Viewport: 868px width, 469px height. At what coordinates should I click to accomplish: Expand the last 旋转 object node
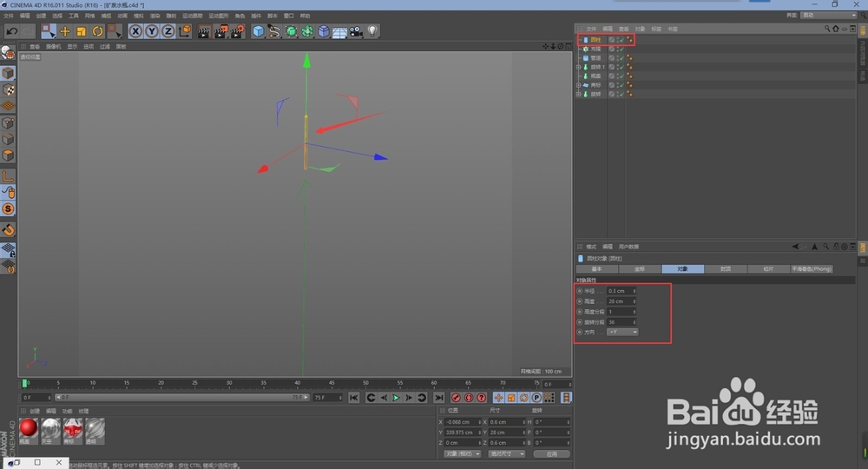[x=578, y=94]
